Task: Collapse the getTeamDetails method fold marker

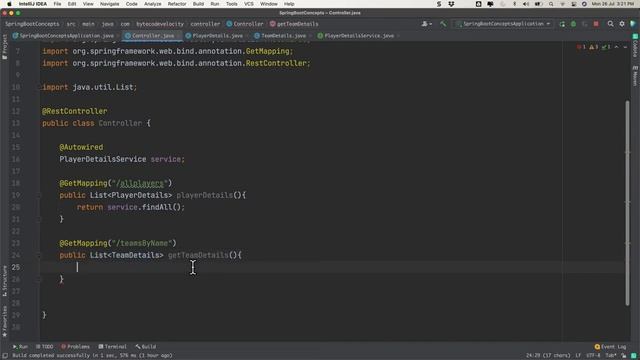Action: click(40, 256)
